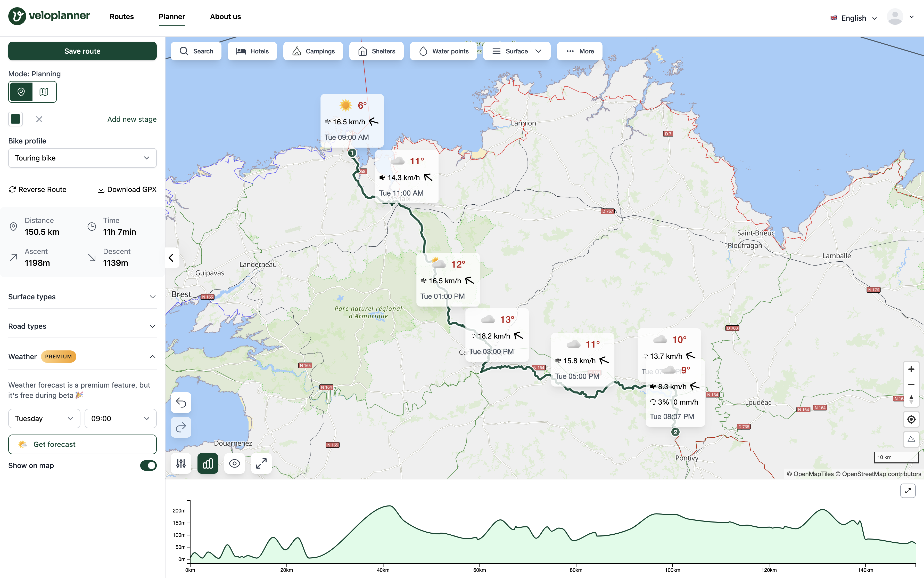This screenshot has width=924, height=578.
Task: Toggle the elevation chart icon
Action: tap(208, 463)
